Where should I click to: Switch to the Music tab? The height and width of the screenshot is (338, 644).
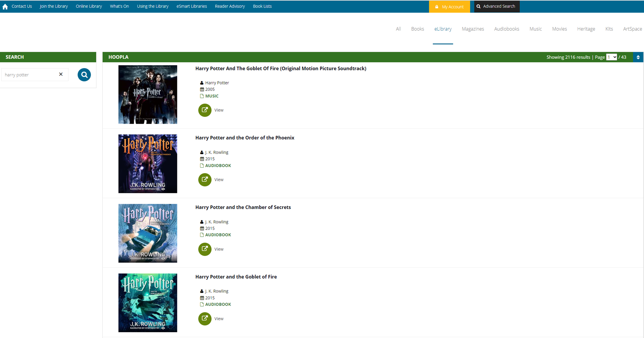click(x=536, y=29)
